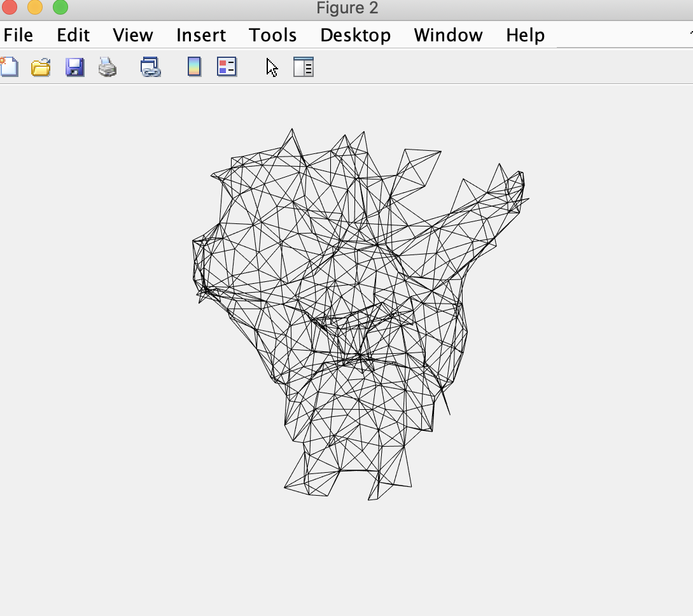Click the New Figure toolbar icon
This screenshot has height=616, width=693.
[x=9, y=67]
